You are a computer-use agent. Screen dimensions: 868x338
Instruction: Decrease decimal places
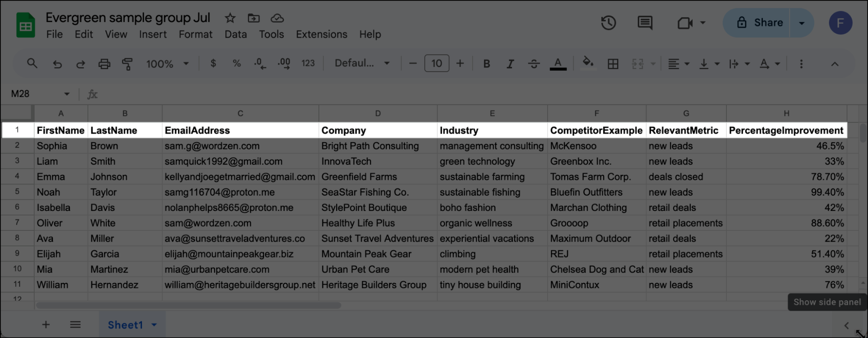[x=260, y=64]
